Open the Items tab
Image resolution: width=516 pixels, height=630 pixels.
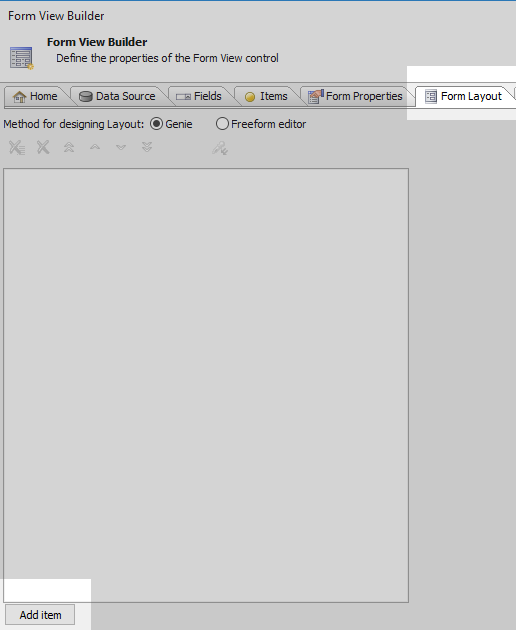pyautogui.click(x=266, y=96)
